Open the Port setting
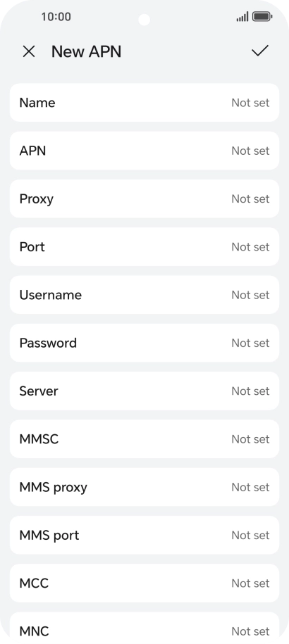This screenshot has height=644, width=289. point(144,247)
